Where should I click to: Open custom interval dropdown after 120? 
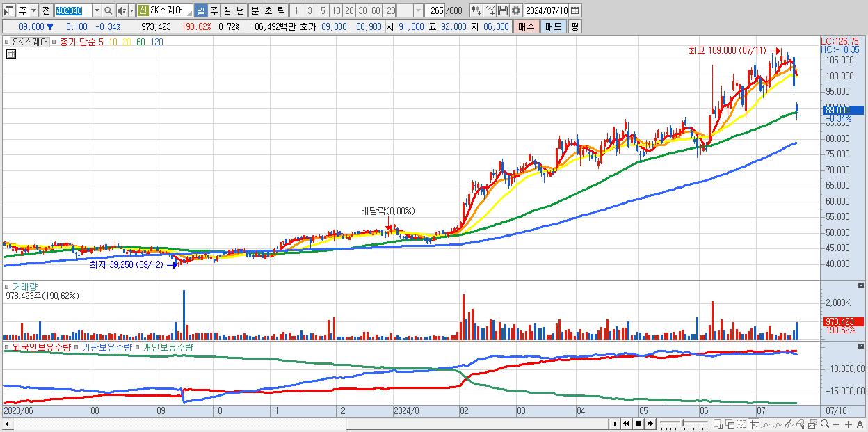coord(418,10)
